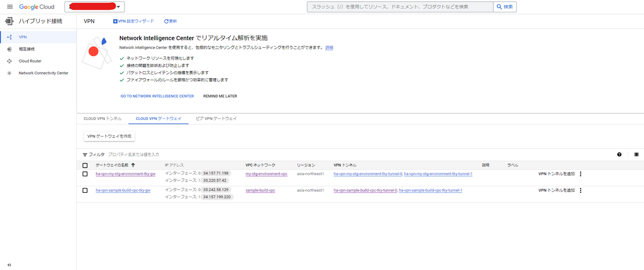Click the Network Connectivity Center icon

(x=9, y=73)
